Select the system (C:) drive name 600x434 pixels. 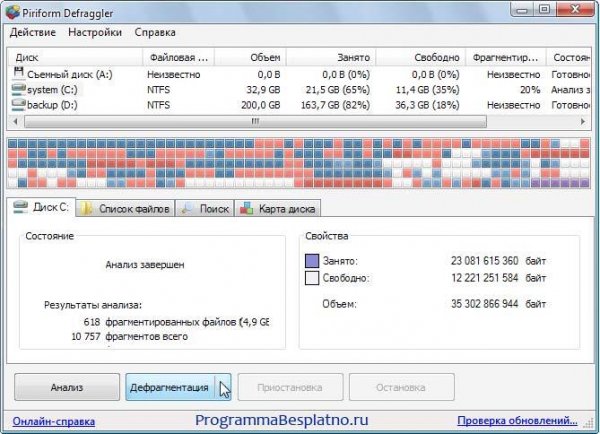pyautogui.click(x=52, y=90)
